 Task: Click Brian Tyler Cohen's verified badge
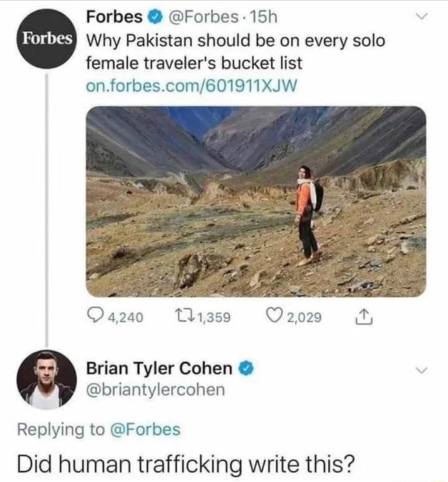pyautogui.click(x=246, y=369)
